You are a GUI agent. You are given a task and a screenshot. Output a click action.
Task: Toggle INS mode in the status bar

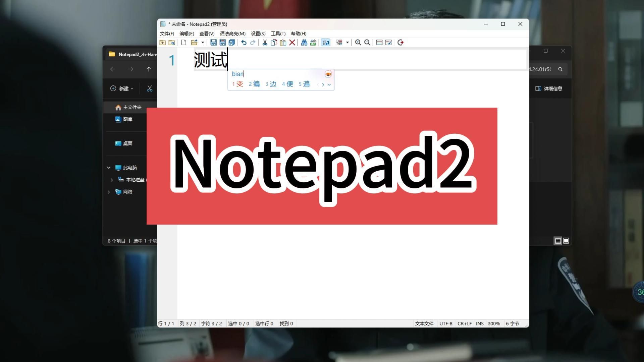(479, 323)
